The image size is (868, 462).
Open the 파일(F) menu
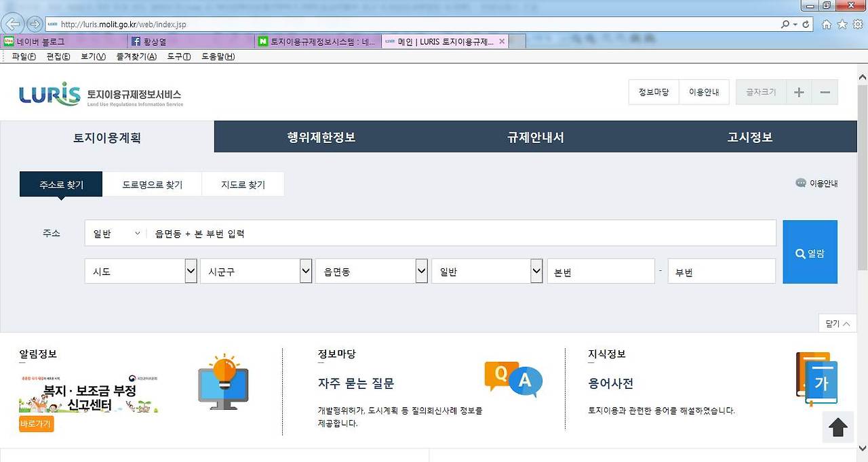tap(24, 57)
